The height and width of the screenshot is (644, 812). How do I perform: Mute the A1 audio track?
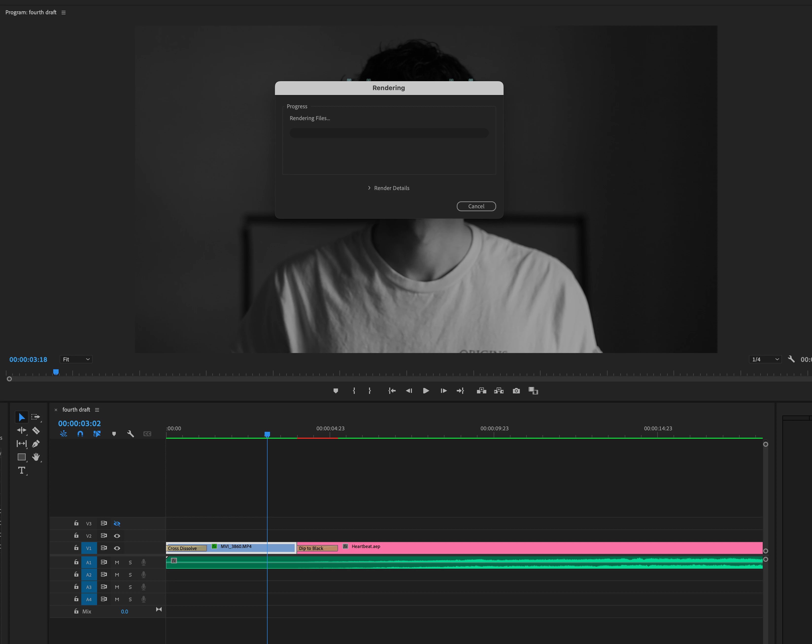pyautogui.click(x=117, y=562)
